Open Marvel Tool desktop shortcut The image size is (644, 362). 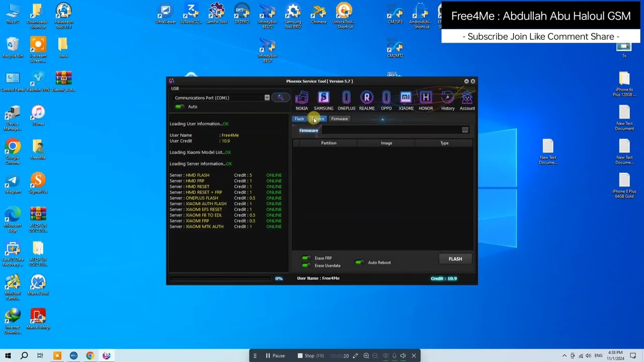pos(38,286)
